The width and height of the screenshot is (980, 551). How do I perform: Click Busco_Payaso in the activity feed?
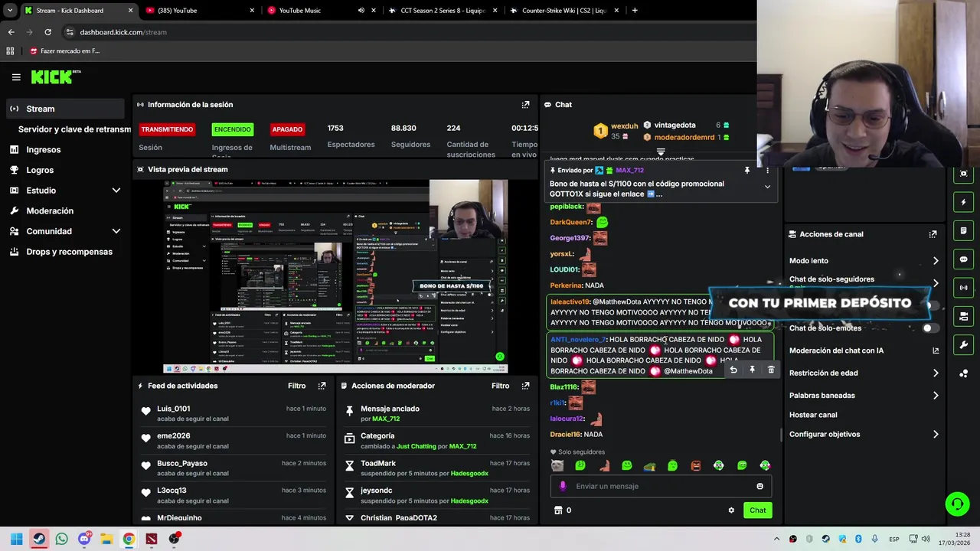tap(182, 463)
